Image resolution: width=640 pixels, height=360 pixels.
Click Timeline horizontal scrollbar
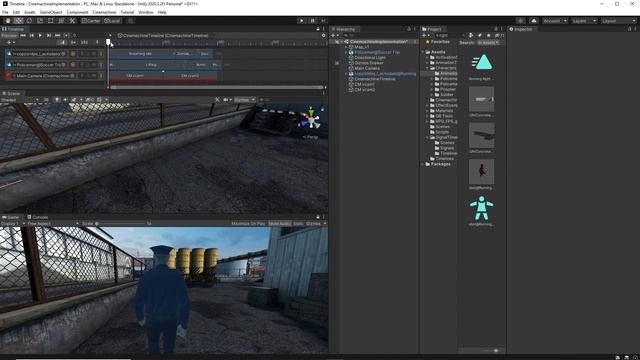click(216, 87)
